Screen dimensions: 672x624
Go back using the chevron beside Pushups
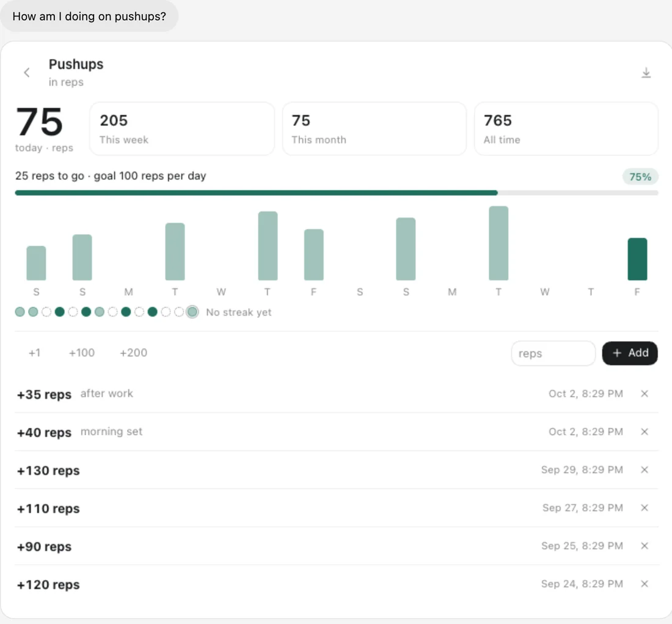coord(27,73)
